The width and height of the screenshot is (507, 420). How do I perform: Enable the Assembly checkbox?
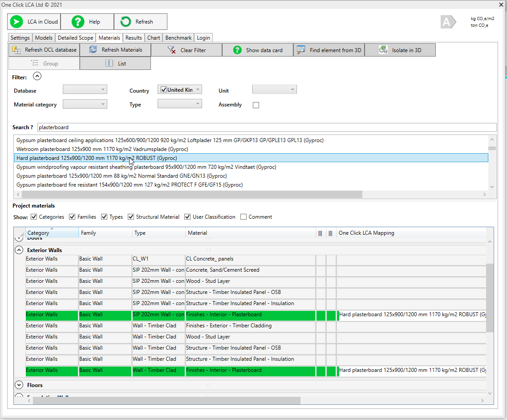256,105
